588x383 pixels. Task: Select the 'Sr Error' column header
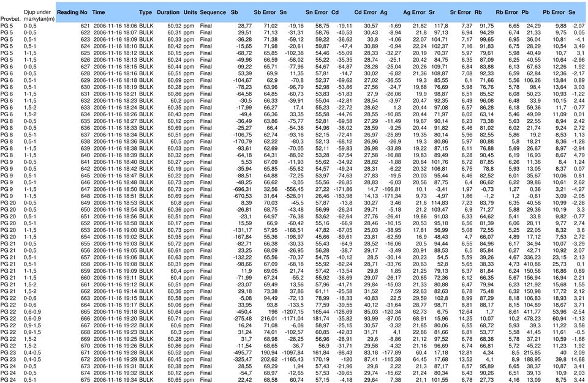[460, 12]
